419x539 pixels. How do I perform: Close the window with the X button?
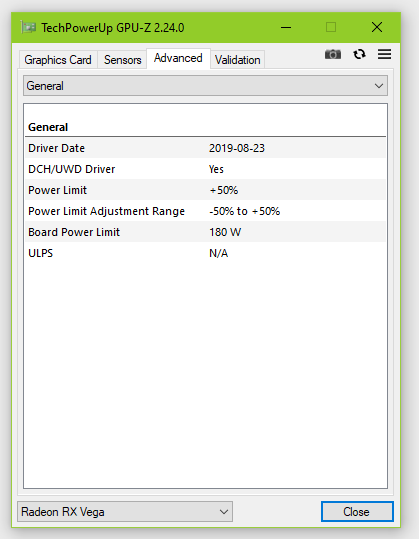pyautogui.click(x=377, y=27)
